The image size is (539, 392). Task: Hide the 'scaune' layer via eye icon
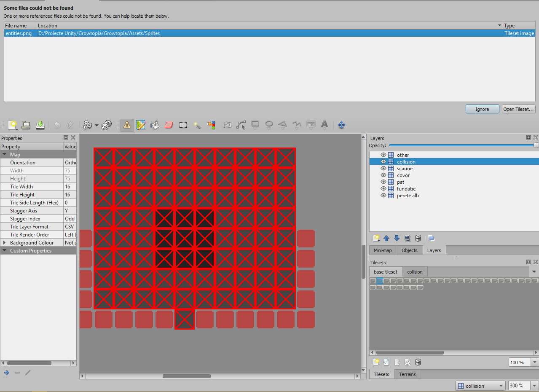click(x=383, y=168)
